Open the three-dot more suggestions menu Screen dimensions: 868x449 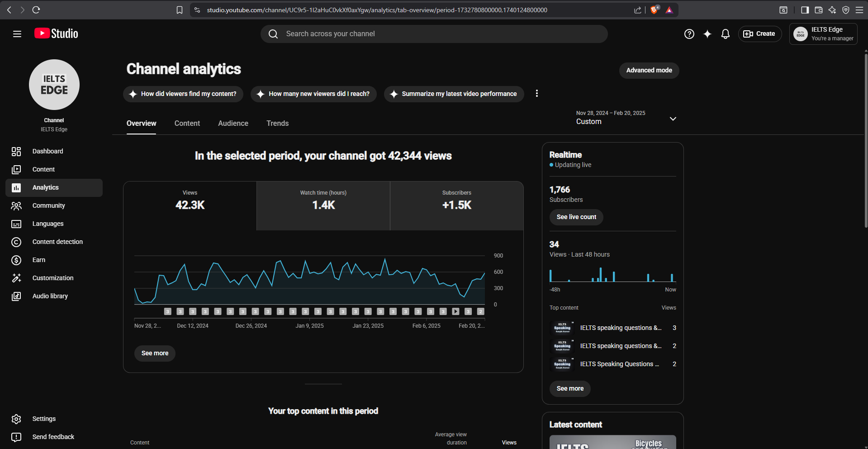coord(537,93)
